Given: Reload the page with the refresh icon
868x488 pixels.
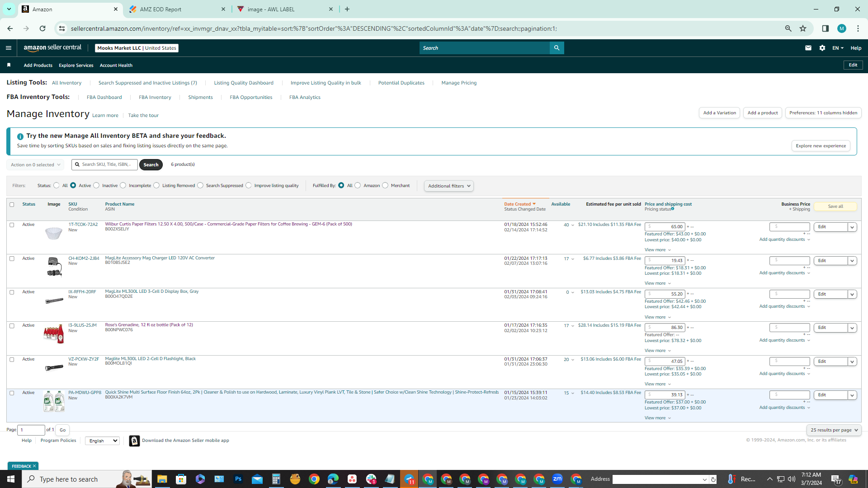Looking at the screenshot, I should [42, 28].
